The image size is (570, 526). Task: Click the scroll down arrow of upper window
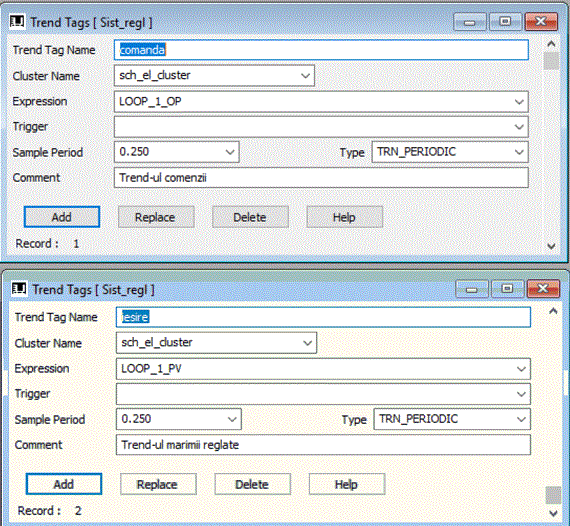[x=551, y=246]
